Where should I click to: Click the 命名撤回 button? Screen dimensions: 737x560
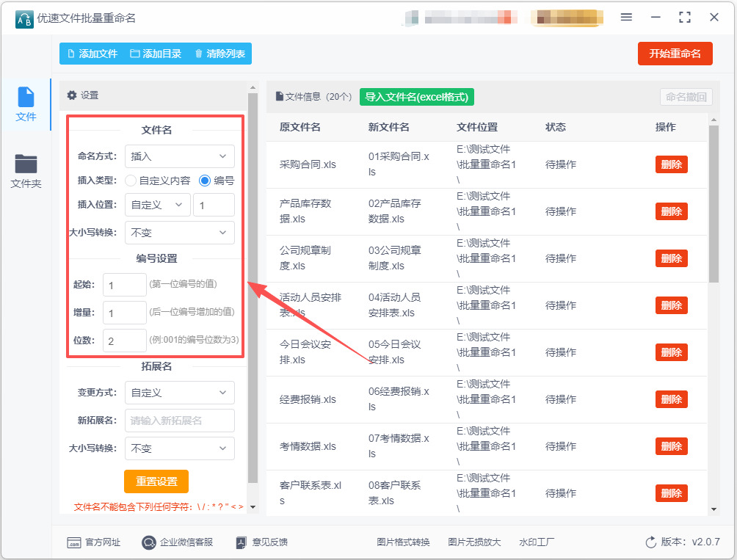click(x=686, y=97)
